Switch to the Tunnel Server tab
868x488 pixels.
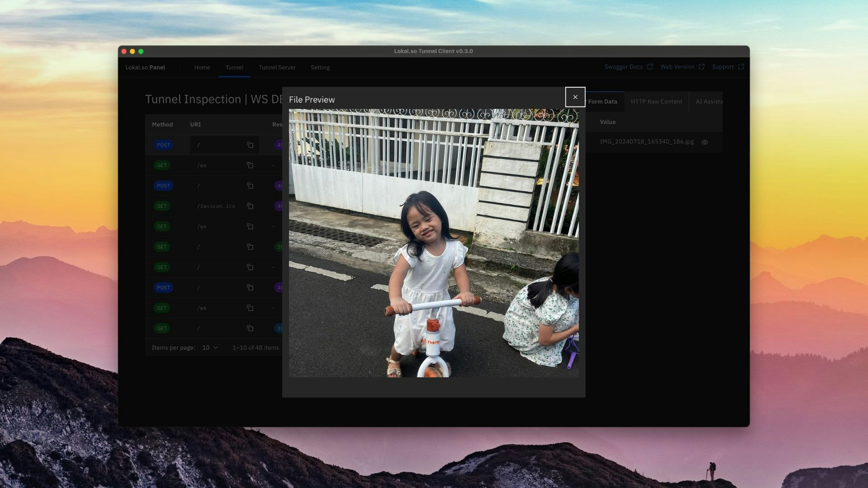[277, 67]
